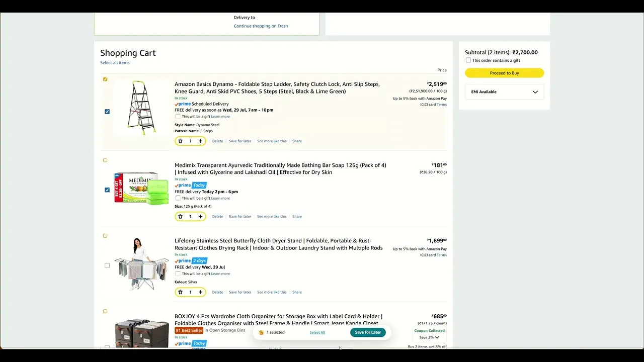Toggle small yellow checkbox above BOXJOY organizer
This screenshot has width=644, height=362.
(x=105, y=311)
